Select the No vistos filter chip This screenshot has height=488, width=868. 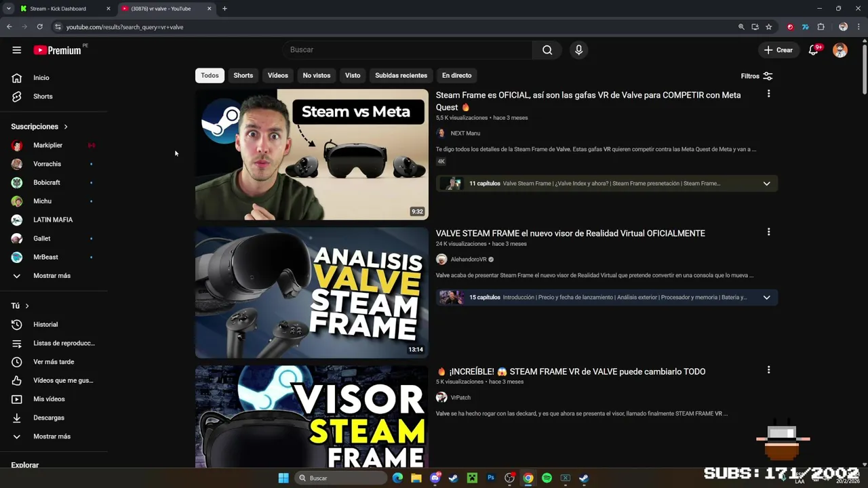317,75
